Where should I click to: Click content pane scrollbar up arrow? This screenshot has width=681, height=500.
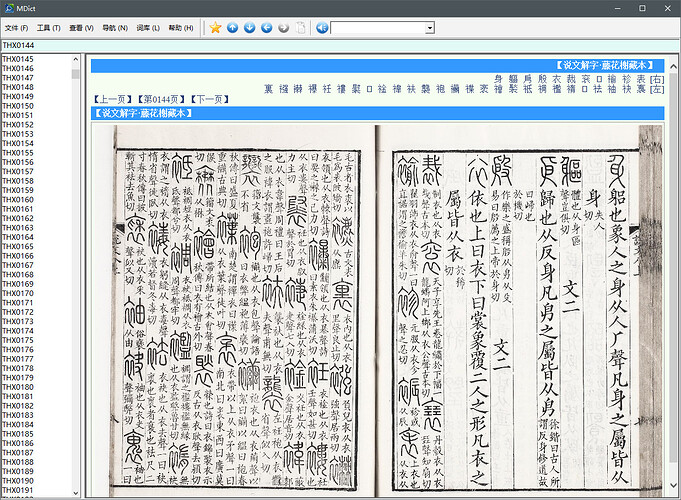click(x=673, y=66)
